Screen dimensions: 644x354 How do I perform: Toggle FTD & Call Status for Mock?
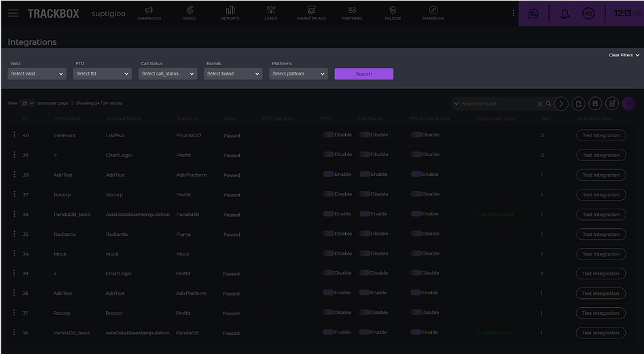click(416, 253)
